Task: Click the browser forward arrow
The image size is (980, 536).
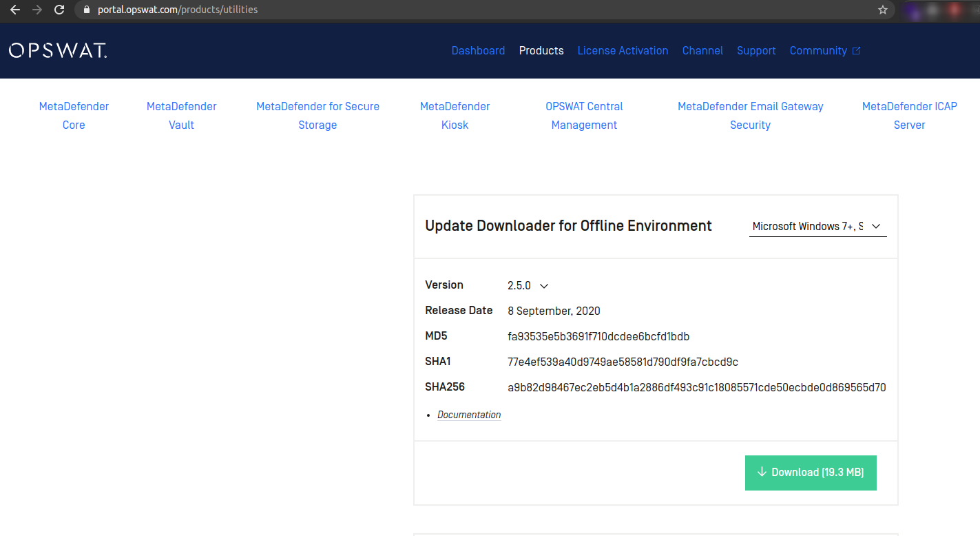Action: tap(37, 10)
